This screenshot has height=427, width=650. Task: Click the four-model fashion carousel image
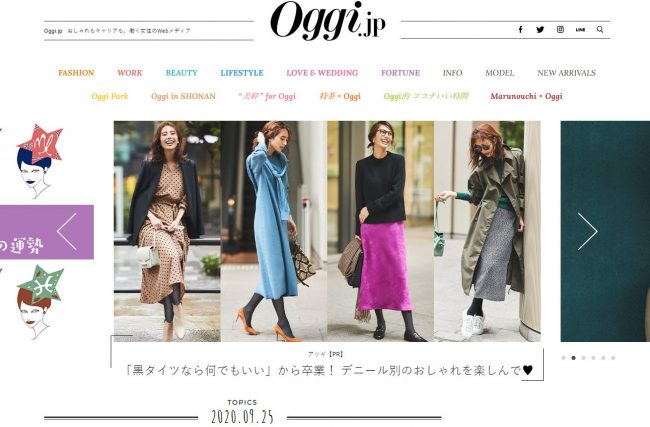(327, 231)
